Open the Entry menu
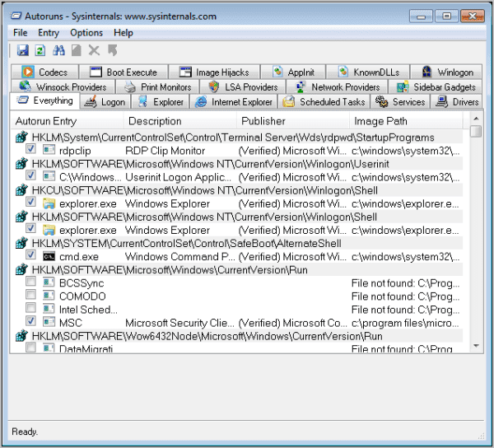 pyautogui.click(x=49, y=32)
